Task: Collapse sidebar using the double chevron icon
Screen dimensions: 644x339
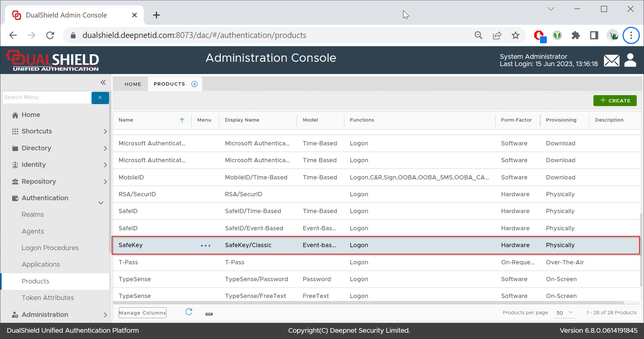Action: point(103,82)
